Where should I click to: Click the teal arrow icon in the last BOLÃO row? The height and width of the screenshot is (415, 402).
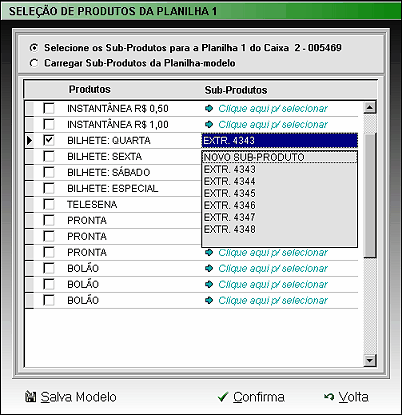pyautogui.click(x=209, y=300)
